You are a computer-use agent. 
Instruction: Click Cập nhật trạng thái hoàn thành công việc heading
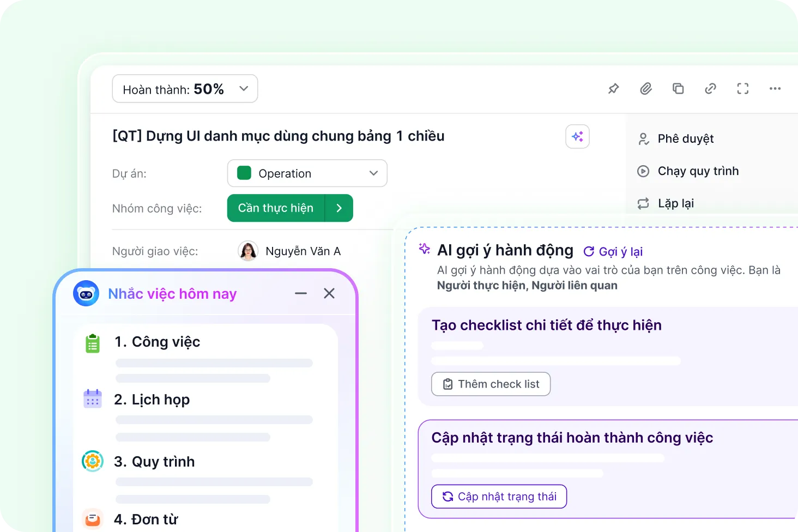(x=572, y=438)
